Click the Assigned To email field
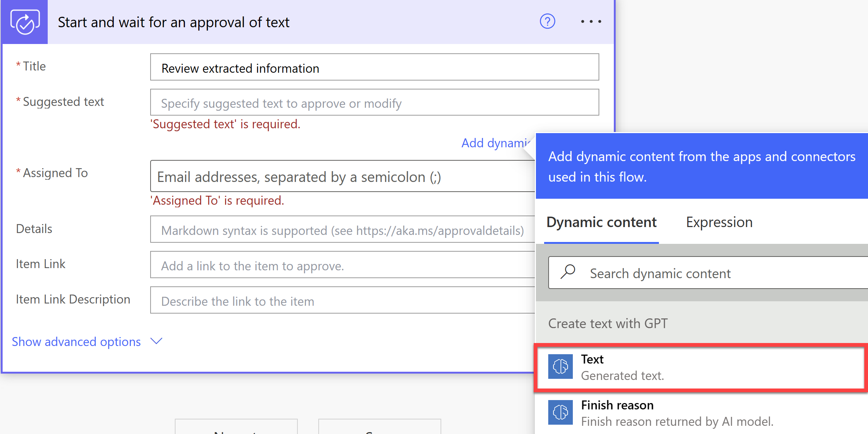Screen dimensions: 868x434 (343, 176)
